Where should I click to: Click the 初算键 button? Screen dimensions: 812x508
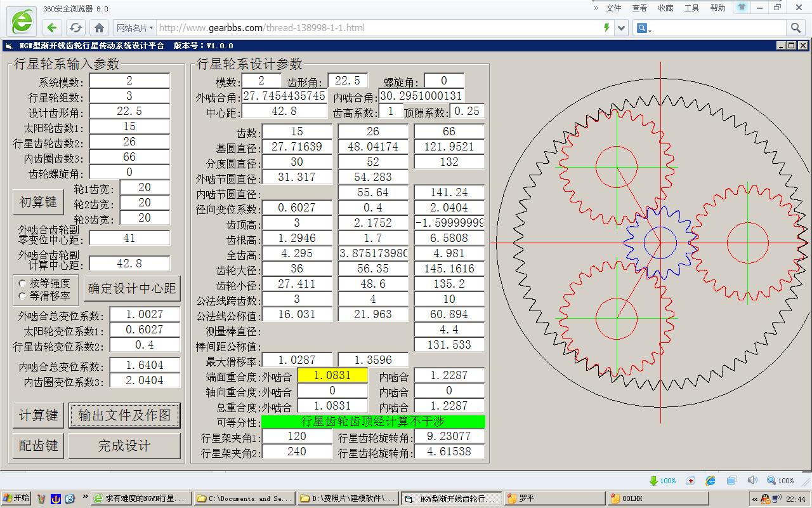coord(38,202)
